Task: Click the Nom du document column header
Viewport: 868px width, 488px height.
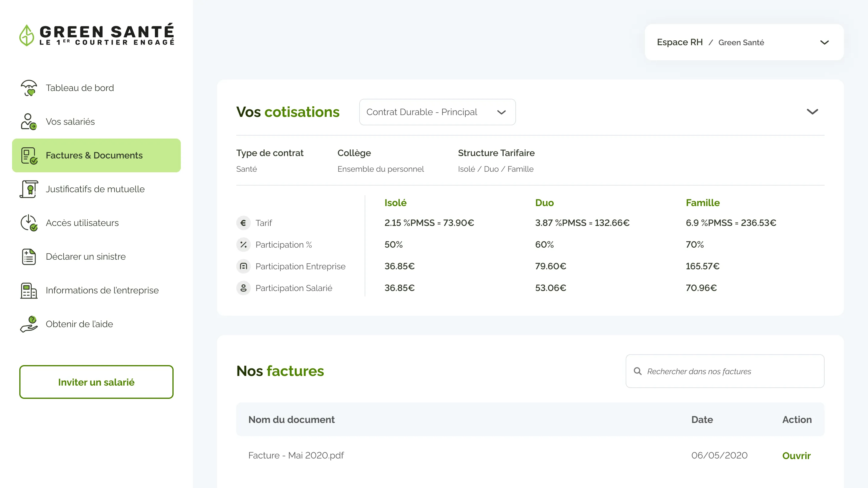Action: pyautogui.click(x=291, y=420)
